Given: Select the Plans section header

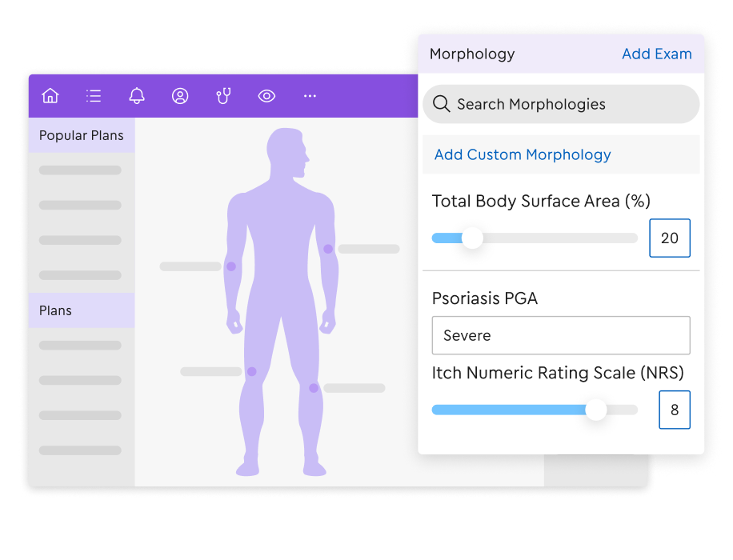Looking at the screenshot, I should [x=82, y=310].
